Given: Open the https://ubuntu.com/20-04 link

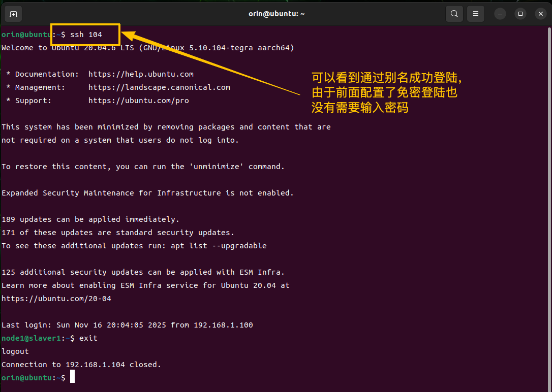Looking at the screenshot, I should pos(56,299).
